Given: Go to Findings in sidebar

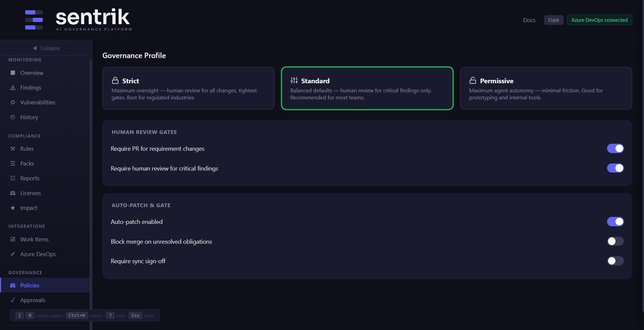Looking at the screenshot, I should [45, 88].
